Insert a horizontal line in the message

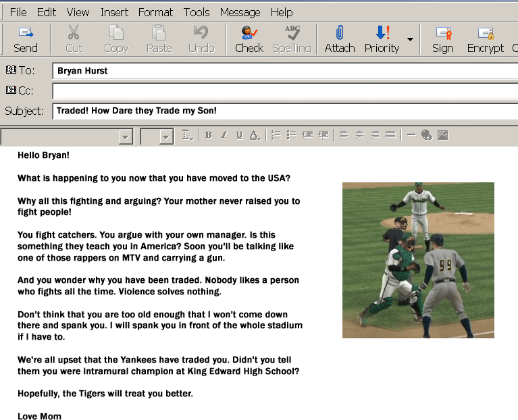click(411, 135)
